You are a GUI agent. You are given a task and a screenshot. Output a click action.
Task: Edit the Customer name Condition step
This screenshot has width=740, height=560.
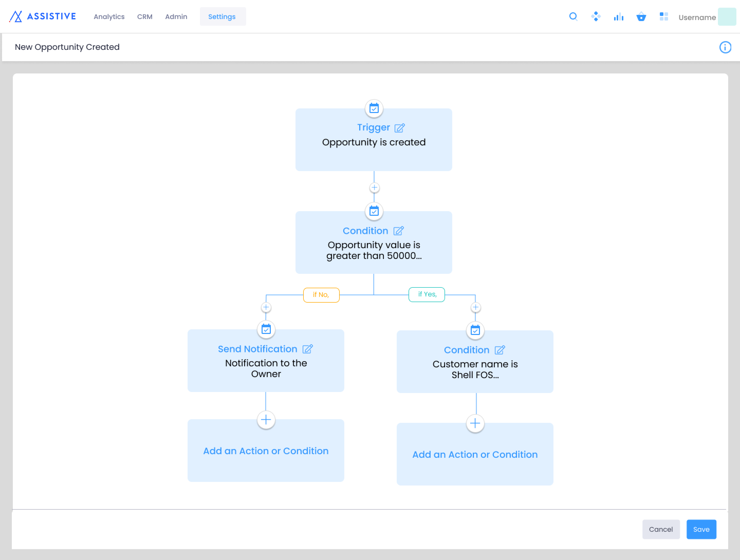tap(499, 350)
